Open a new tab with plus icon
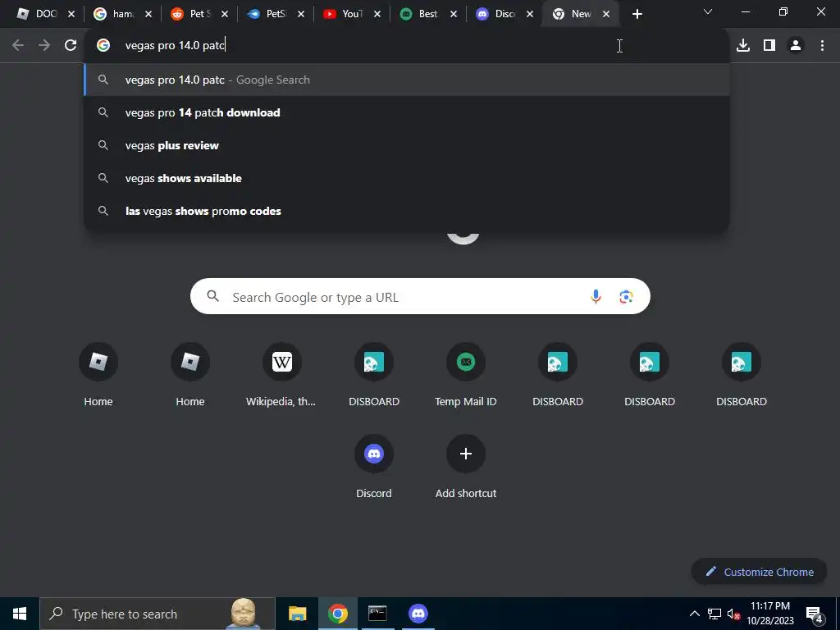The image size is (840, 630). point(637,15)
